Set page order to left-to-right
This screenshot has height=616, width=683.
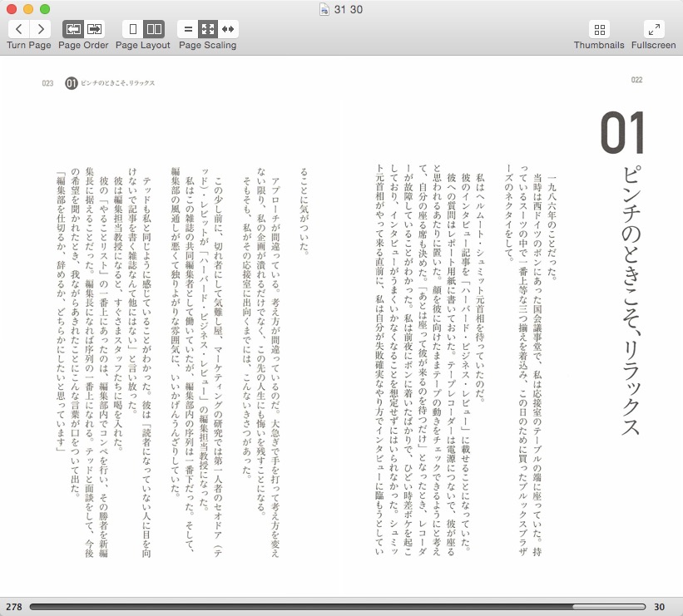point(94,28)
